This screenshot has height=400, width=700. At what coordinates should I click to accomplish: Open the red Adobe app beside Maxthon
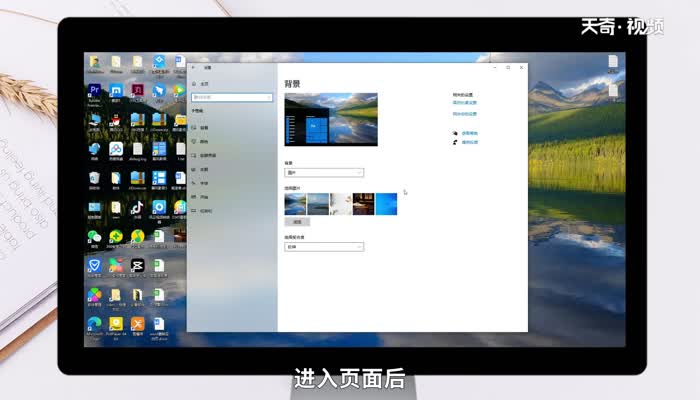tap(138, 91)
